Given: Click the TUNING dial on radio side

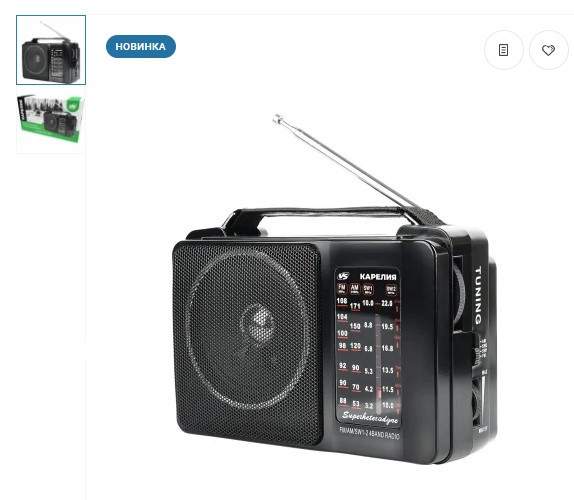Looking at the screenshot, I should pos(458,294).
